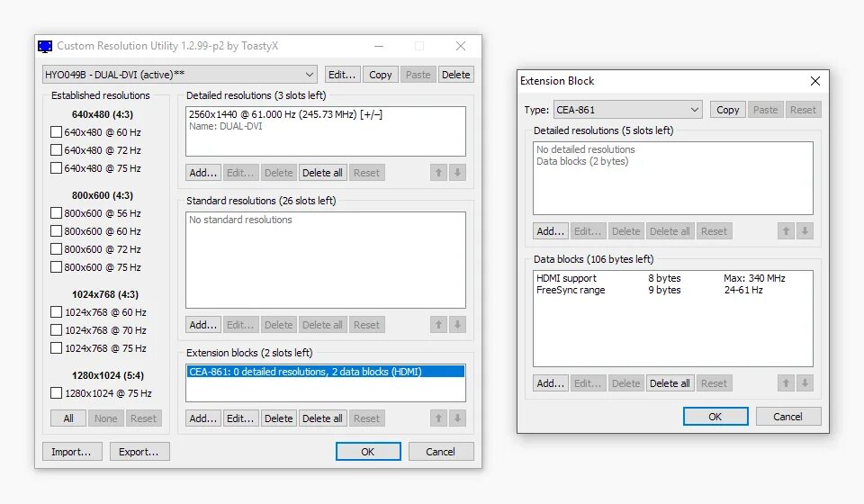The width and height of the screenshot is (864, 504).
Task: Move detailed resolution down in main window
Action: [457, 173]
